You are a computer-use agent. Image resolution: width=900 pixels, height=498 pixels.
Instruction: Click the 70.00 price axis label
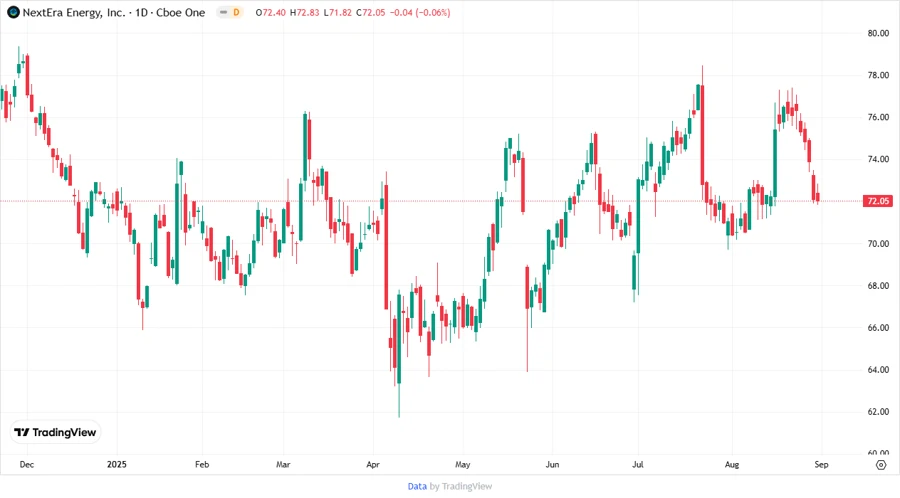click(x=878, y=243)
